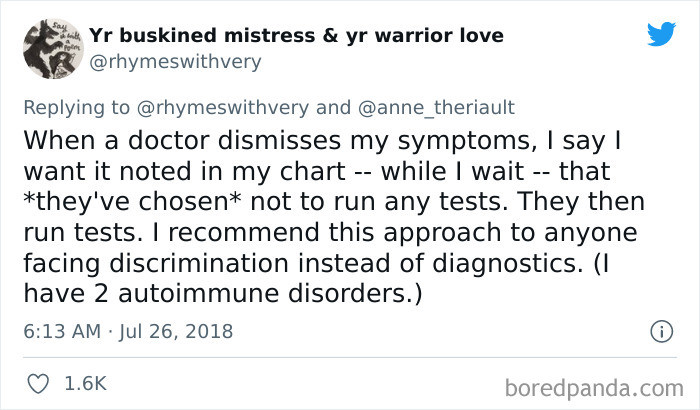Click the blue Twitter bird logo
This screenshot has width=700, height=410.
pyautogui.click(x=661, y=34)
